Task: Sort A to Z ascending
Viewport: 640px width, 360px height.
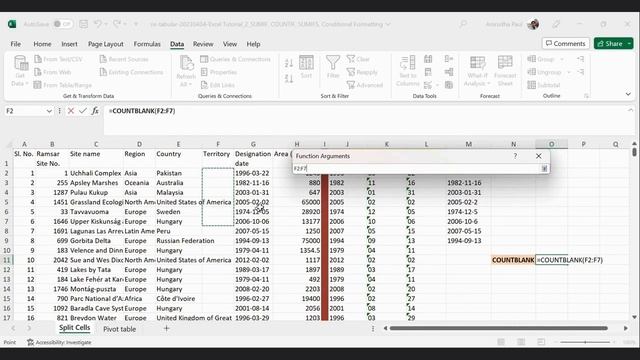Action: [289, 63]
